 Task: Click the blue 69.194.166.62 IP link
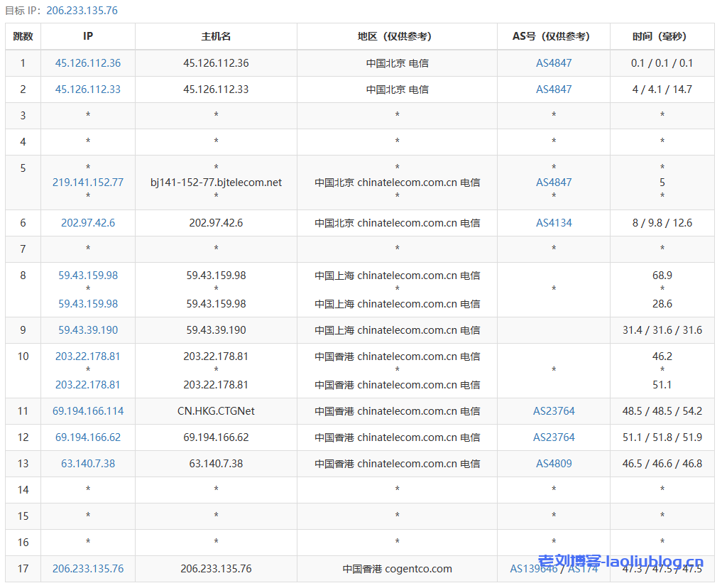[87, 437]
